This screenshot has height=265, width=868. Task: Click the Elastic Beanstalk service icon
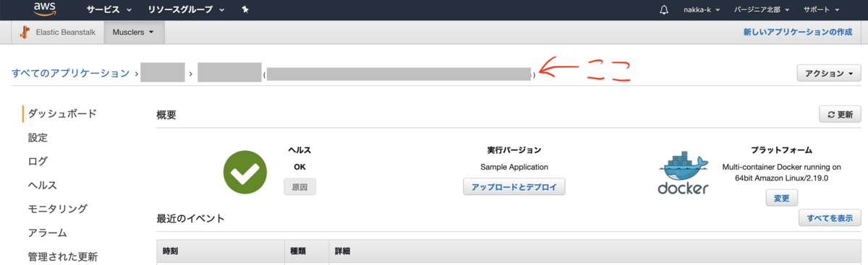pyautogui.click(x=25, y=32)
